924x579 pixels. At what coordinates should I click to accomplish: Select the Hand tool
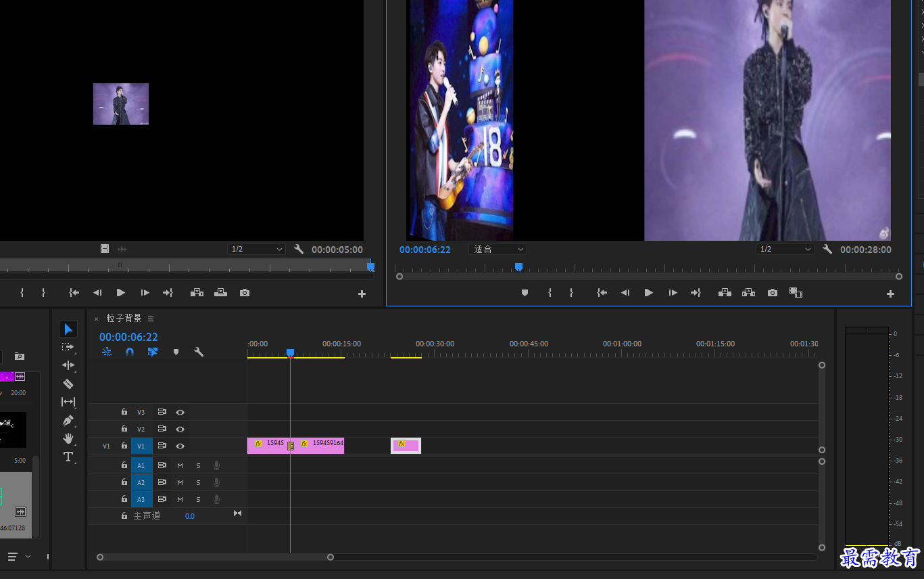68,438
